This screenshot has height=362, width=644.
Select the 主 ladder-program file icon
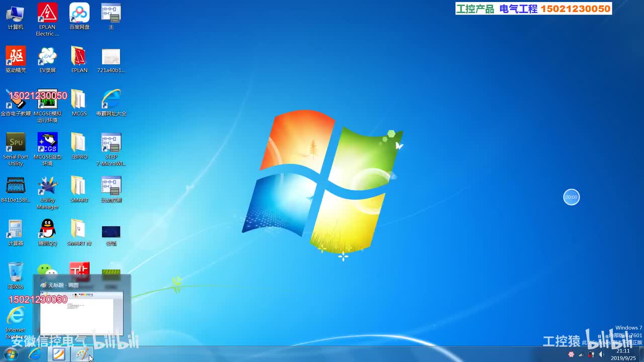click(111, 17)
